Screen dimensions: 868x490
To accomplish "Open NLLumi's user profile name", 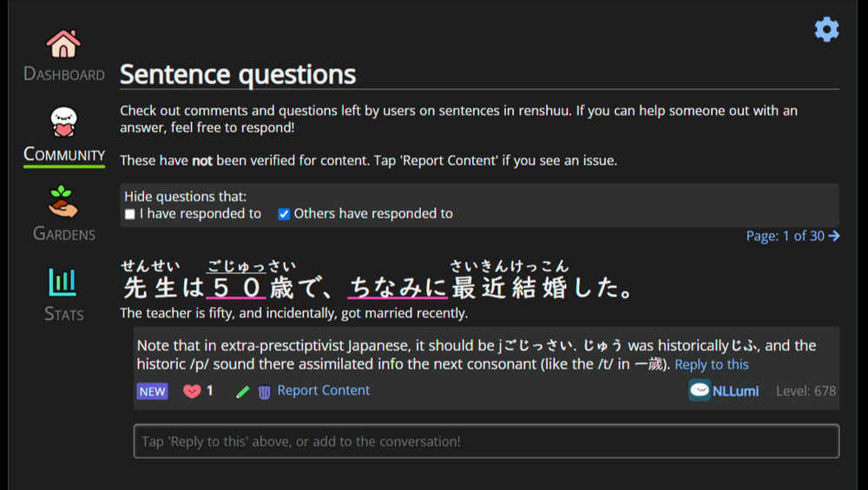I will tap(735, 391).
